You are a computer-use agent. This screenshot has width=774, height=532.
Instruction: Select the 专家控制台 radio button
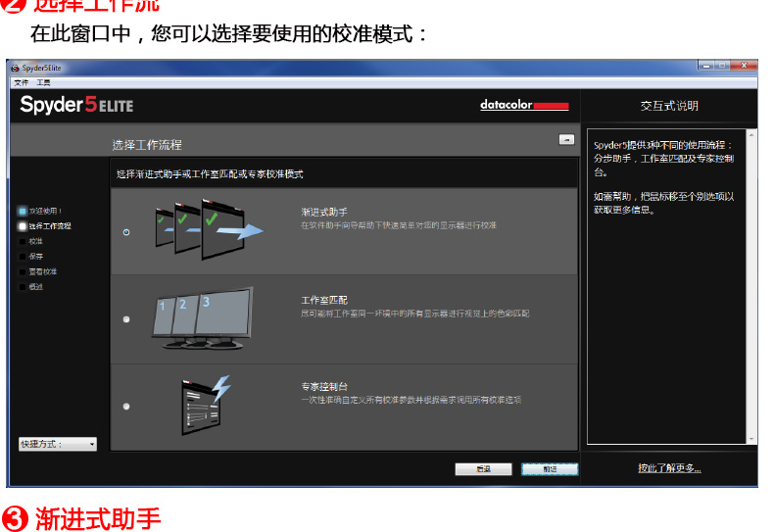126,407
